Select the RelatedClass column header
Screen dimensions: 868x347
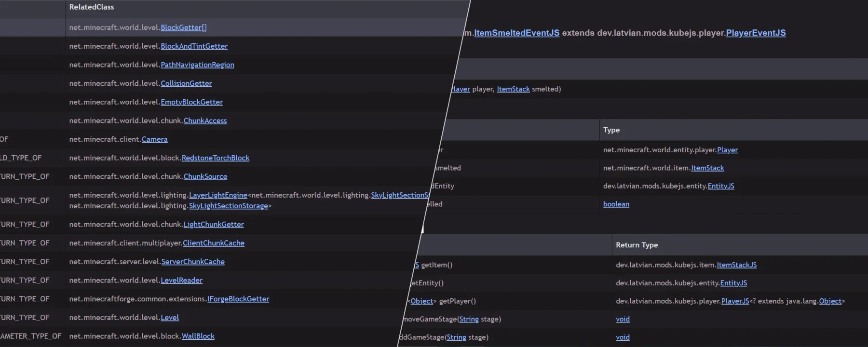pyautogui.click(x=92, y=7)
